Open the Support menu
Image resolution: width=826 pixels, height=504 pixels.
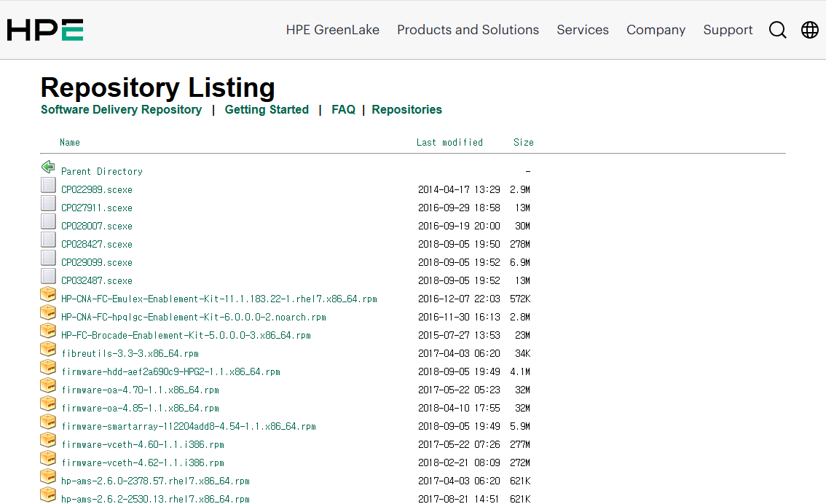click(728, 30)
